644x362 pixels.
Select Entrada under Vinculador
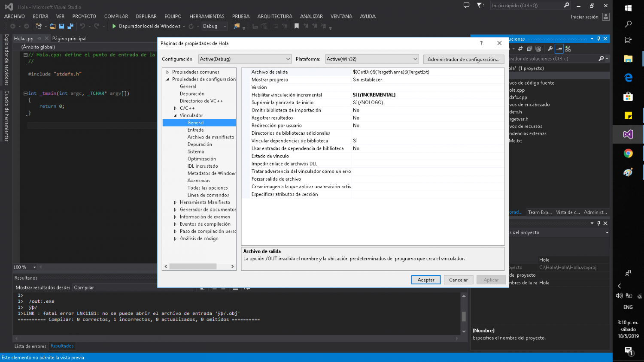195,130
